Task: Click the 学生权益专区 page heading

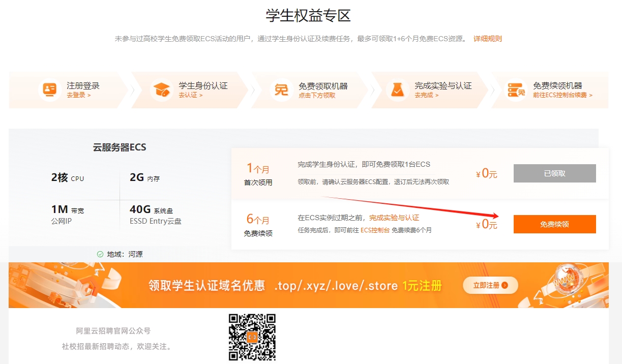Action: (308, 15)
